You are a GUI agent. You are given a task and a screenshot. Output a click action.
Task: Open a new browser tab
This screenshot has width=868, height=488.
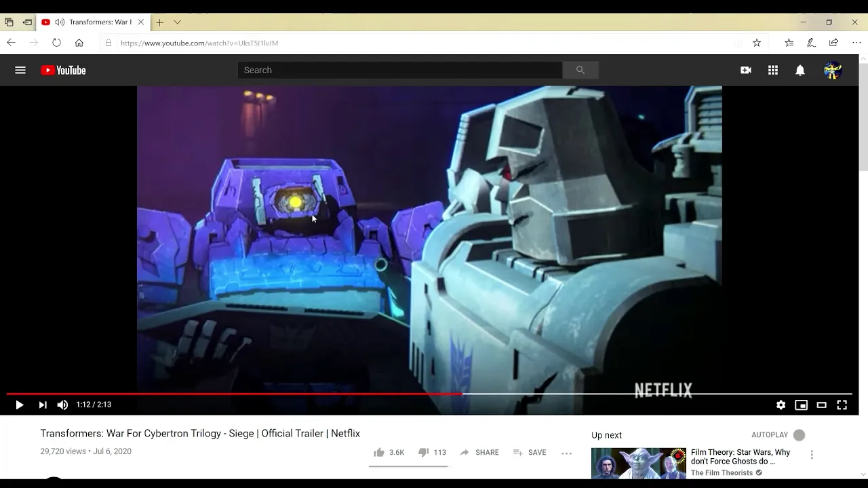(x=159, y=22)
